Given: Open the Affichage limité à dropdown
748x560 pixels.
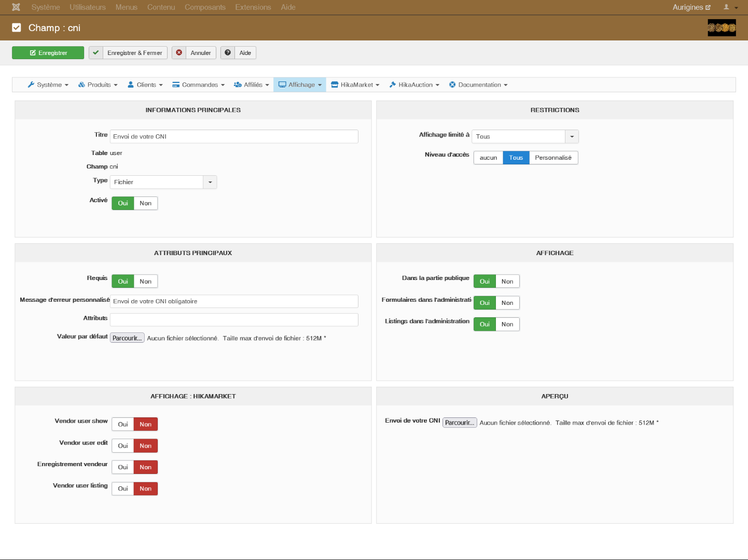Looking at the screenshot, I should coord(525,136).
